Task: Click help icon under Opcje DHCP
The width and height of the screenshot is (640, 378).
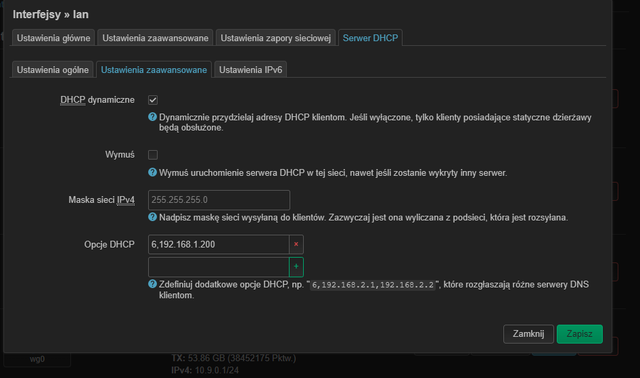Action: click(x=152, y=284)
